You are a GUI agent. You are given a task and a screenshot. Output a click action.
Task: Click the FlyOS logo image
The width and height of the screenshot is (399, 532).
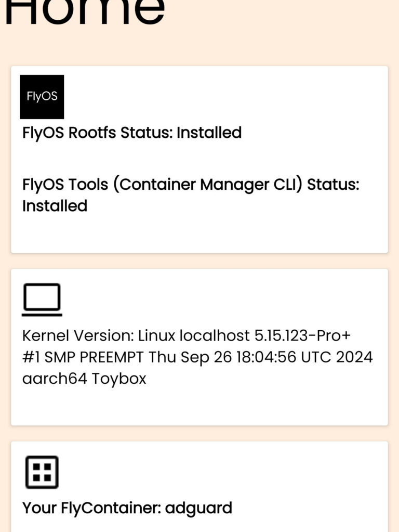42,97
